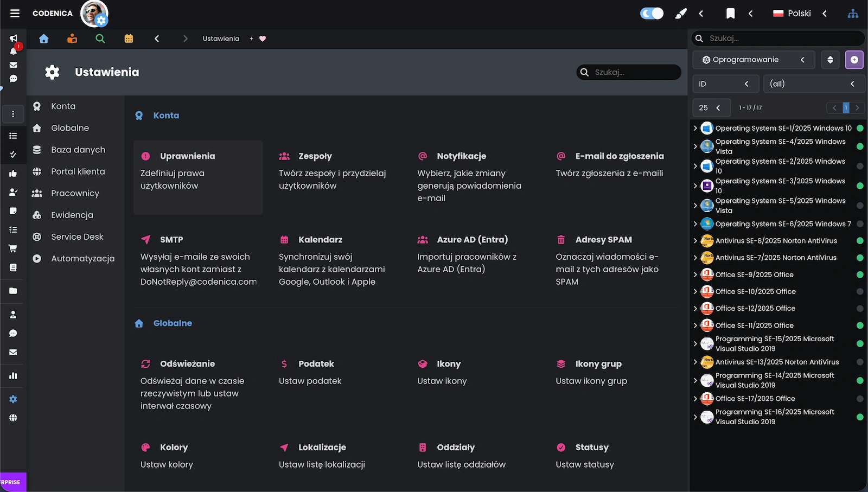Toggle the dark mode switch
This screenshot has height=492, width=868.
pos(652,14)
